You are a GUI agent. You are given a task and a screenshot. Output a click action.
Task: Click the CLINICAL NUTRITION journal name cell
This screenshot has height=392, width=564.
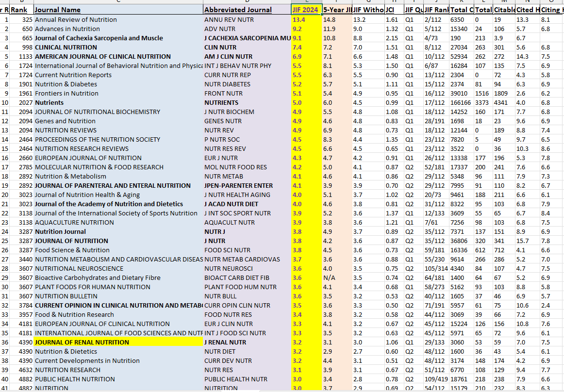[x=118, y=48]
